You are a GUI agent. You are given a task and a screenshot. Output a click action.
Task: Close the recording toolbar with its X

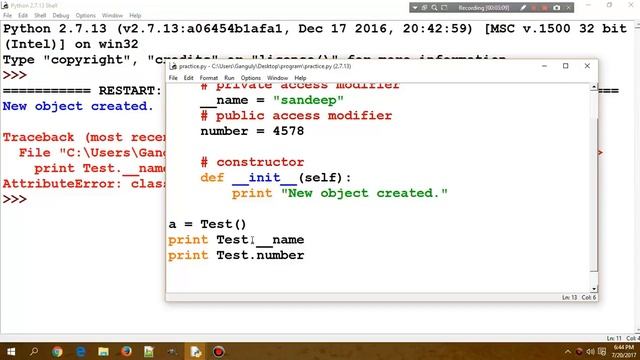[x=568, y=8]
